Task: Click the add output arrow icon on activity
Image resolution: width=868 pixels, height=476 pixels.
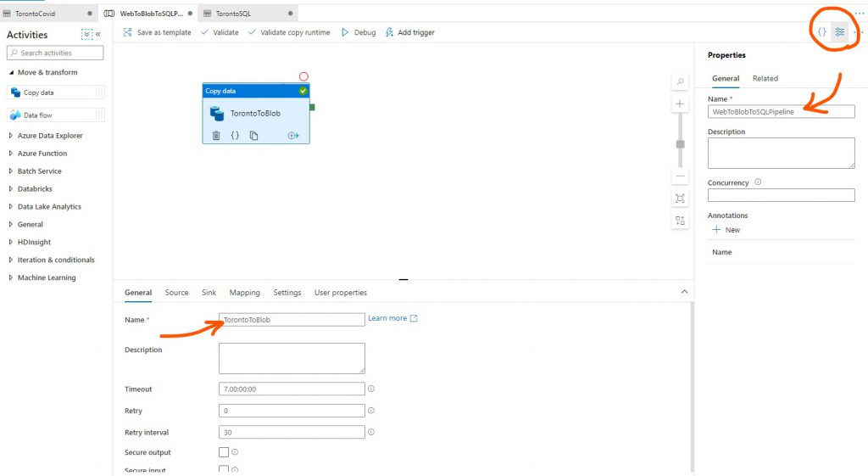Action: (293, 135)
